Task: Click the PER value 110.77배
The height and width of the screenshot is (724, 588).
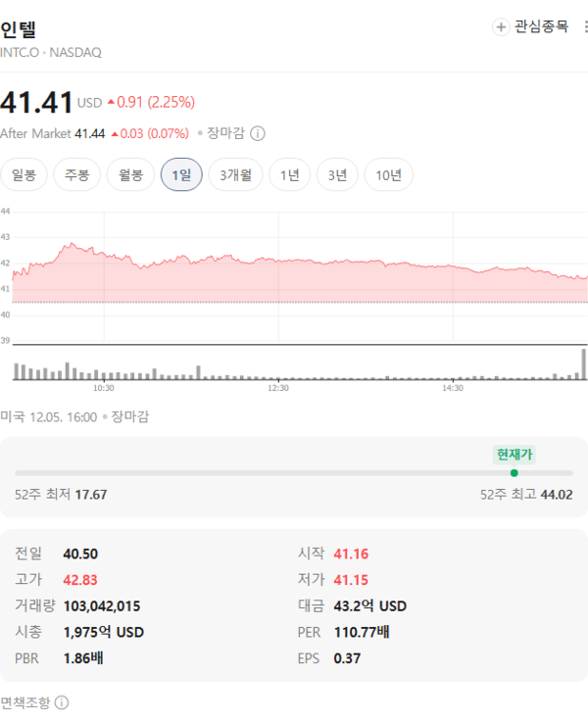Action: (362, 632)
